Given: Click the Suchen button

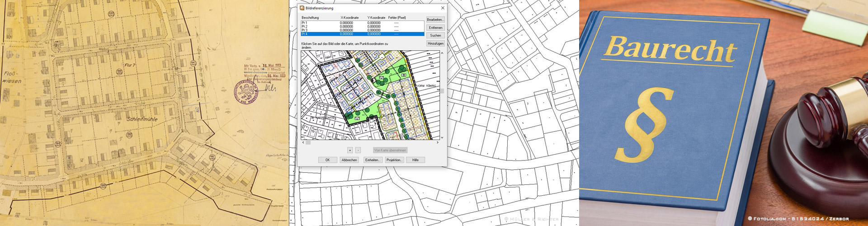Looking at the screenshot, I should (x=435, y=35).
